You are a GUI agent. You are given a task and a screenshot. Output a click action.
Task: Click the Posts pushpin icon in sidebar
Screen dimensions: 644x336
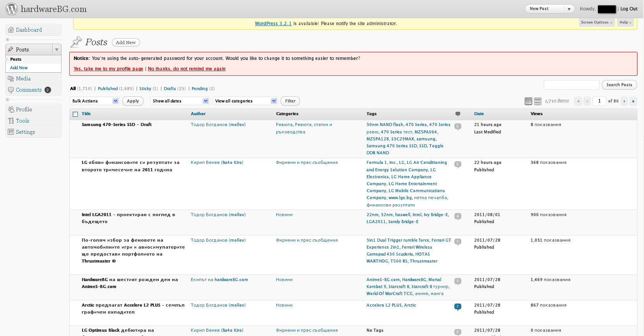coord(11,49)
